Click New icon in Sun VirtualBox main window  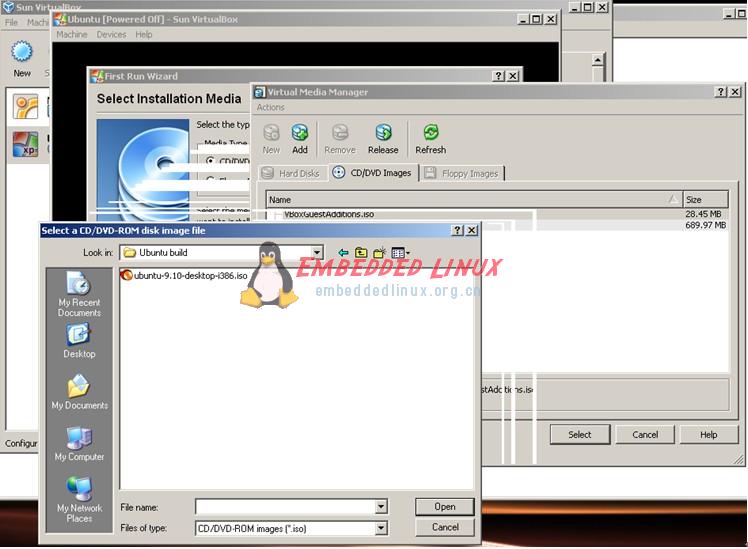tap(21, 52)
